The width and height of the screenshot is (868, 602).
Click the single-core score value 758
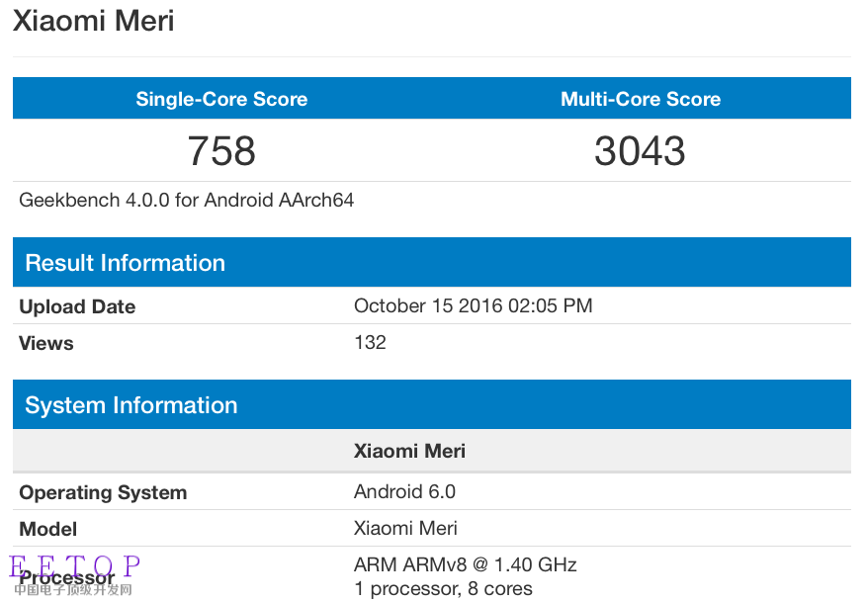coord(221,150)
